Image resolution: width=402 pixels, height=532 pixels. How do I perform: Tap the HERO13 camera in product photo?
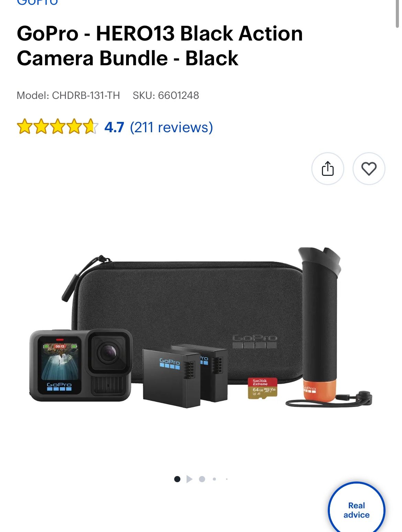click(x=81, y=365)
